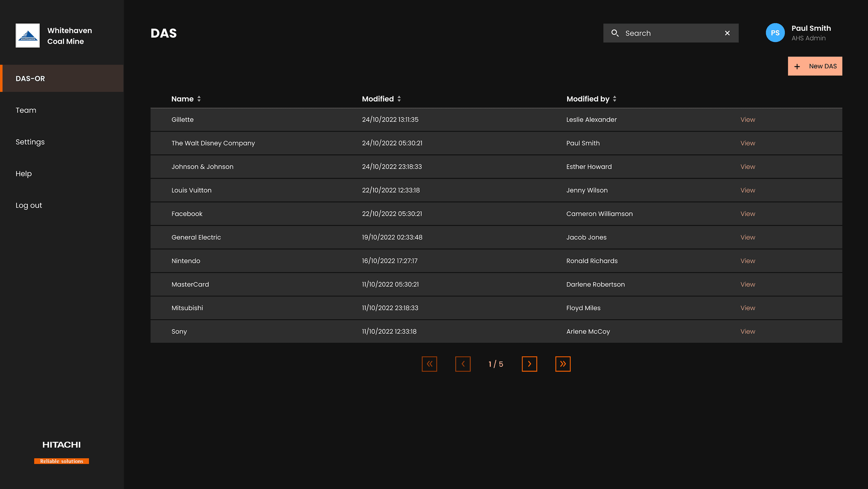This screenshot has width=868, height=489.
Task: Jump to the last page with double-right arrow
Action: click(563, 364)
